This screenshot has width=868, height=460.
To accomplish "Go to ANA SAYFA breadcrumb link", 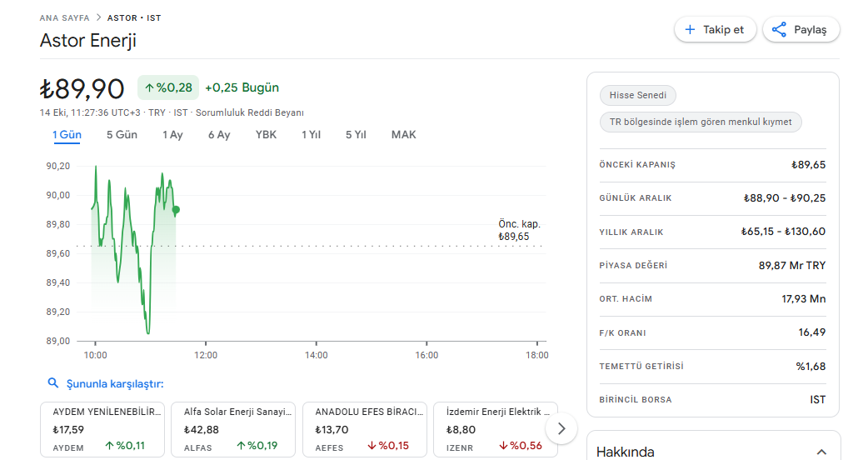I will 63,17.
